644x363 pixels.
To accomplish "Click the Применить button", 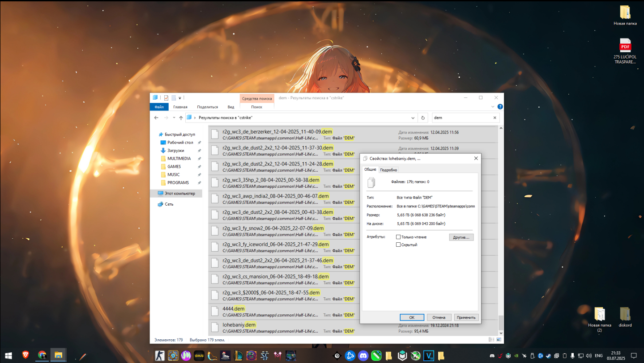I will pyautogui.click(x=466, y=317).
